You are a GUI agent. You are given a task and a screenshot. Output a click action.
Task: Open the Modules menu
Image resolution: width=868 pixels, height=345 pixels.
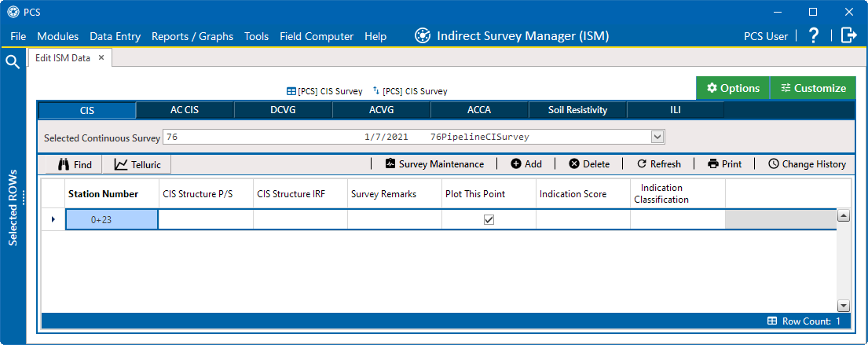point(57,37)
